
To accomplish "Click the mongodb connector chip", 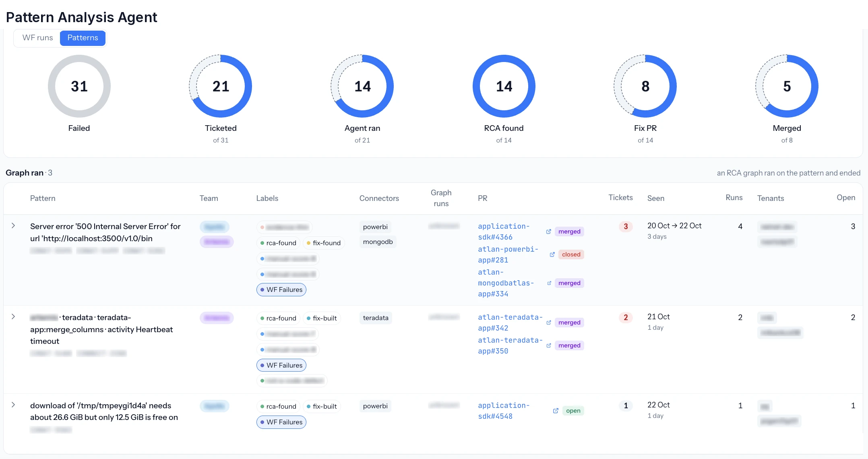I will click(x=378, y=242).
